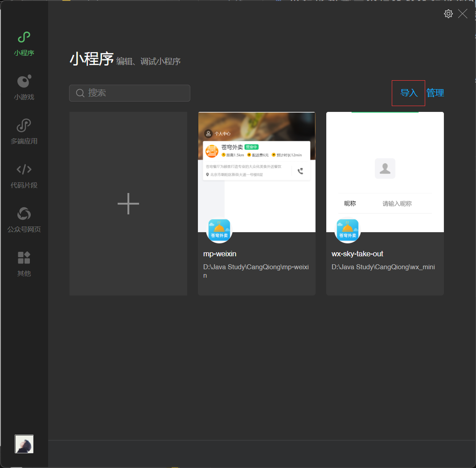Select 公众号网页 in the sidebar

pyautogui.click(x=24, y=218)
